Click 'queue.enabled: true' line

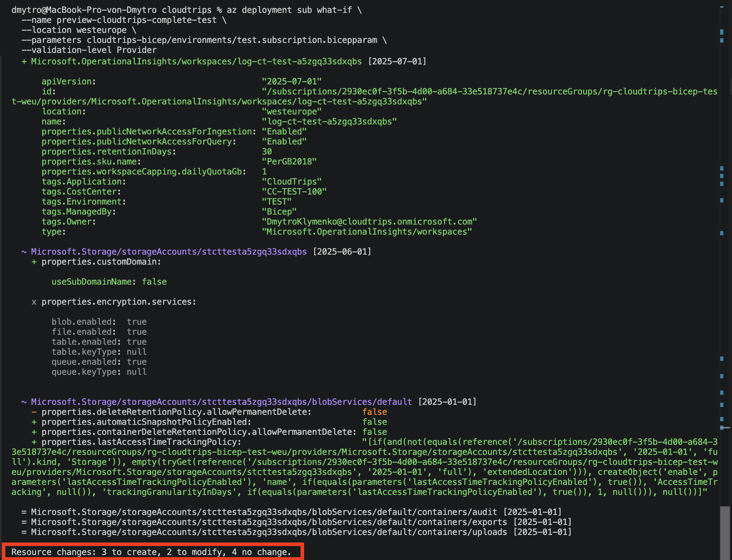[99, 362]
